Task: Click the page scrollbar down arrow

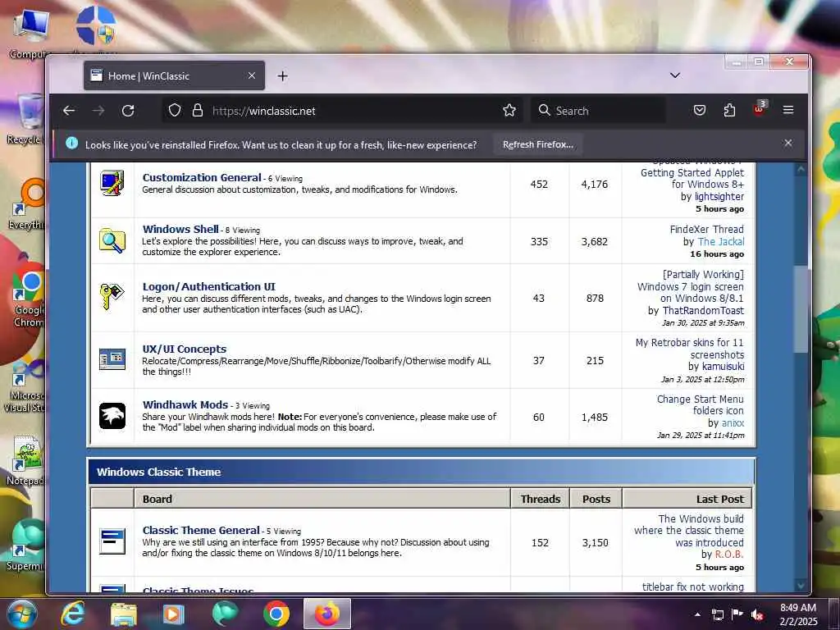Action: [x=801, y=585]
